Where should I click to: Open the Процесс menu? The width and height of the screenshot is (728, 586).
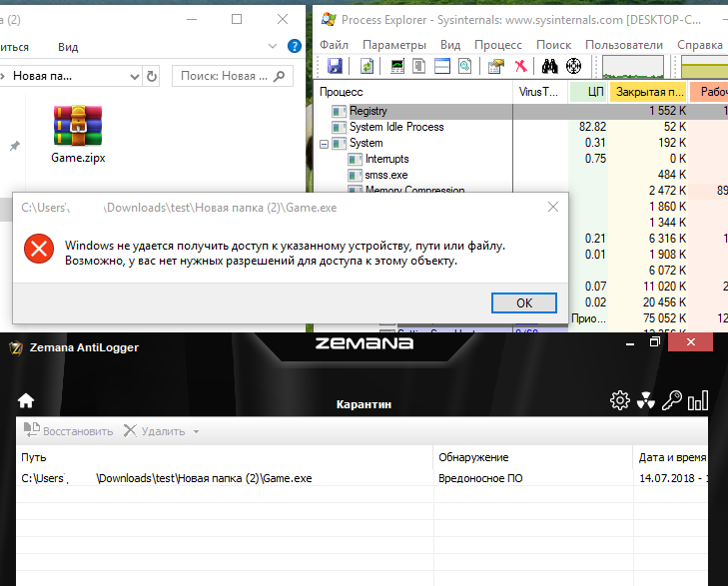pos(498,45)
